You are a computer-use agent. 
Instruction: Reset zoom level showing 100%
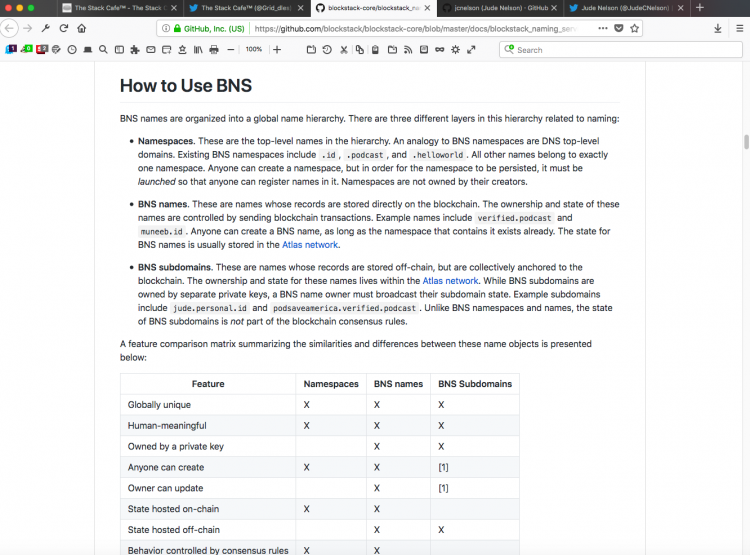(x=254, y=49)
